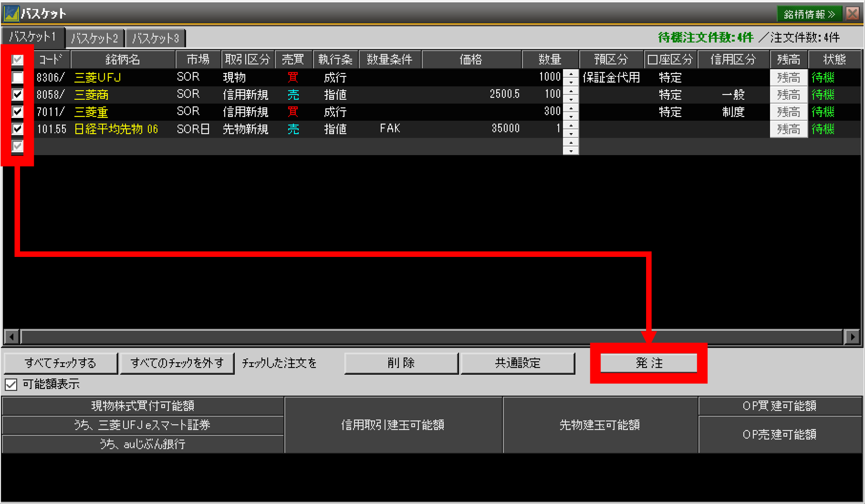
Task: Click the 削除 delete button
Action: (x=401, y=363)
